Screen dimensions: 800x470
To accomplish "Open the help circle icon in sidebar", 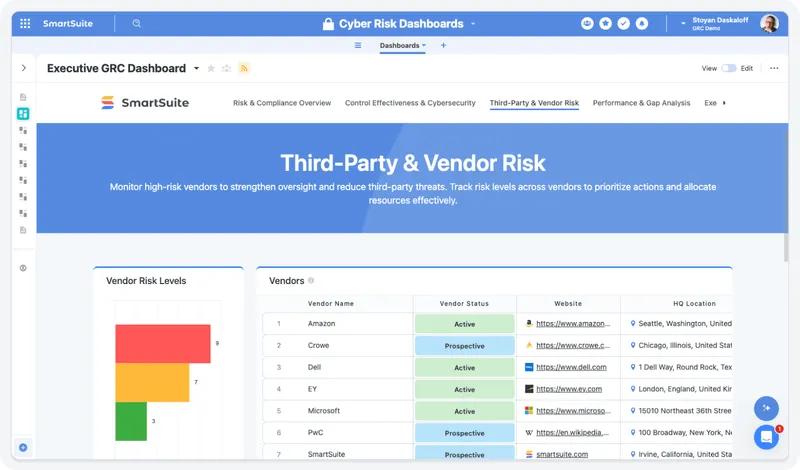I will pyautogui.click(x=23, y=268).
